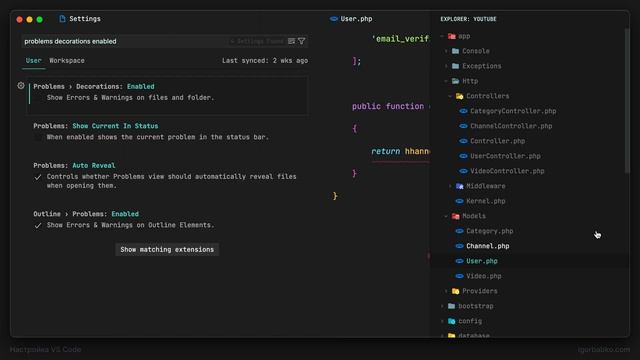640x360 pixels.
Task: Switch to the Workspace settings tab
Action: (x=67, y=60)
